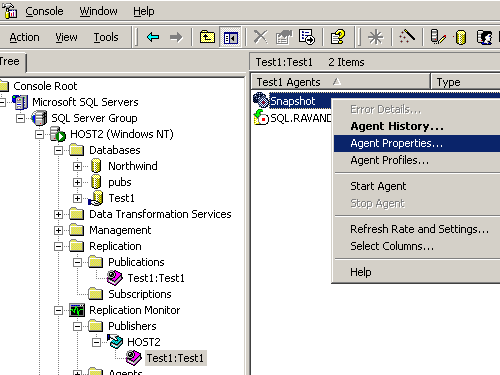This screenshot has height=375, width=500.
Task: Click the MMC console icon beside Console menu
Action: point(10,11)
